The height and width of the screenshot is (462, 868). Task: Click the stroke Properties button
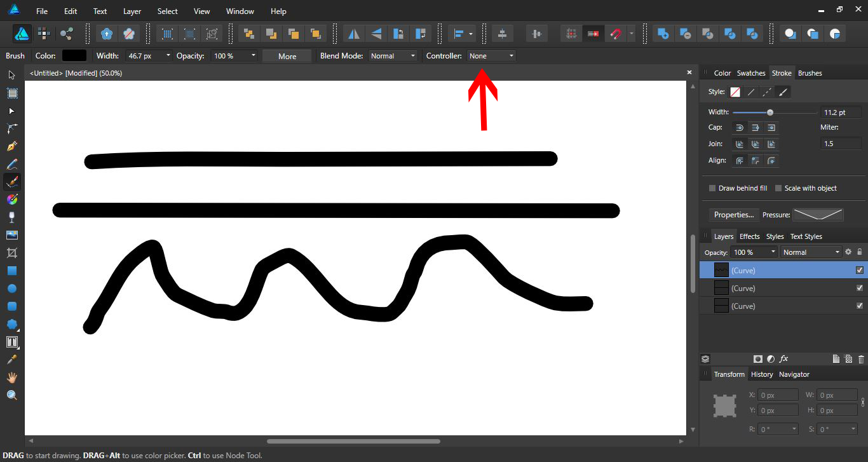733,215
